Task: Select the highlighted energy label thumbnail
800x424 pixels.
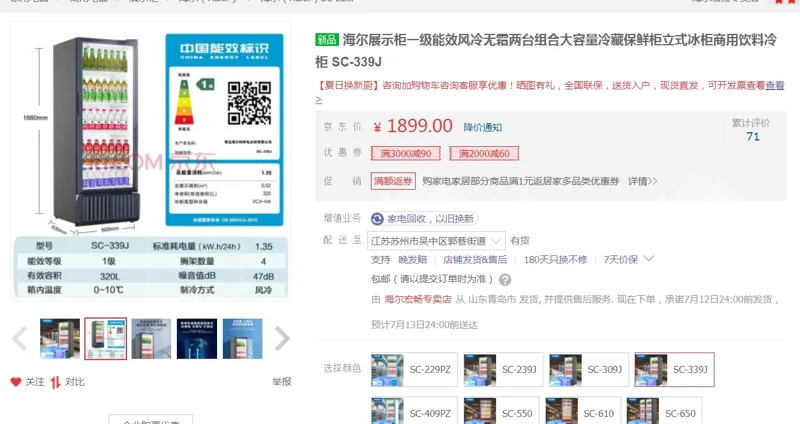Action: pos(106,339)
